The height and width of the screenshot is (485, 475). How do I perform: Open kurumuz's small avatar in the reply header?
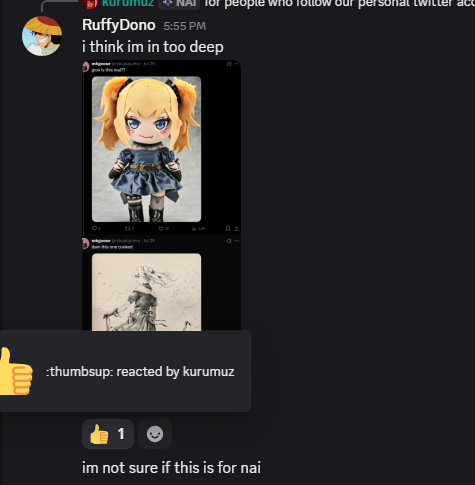(90, 3)
